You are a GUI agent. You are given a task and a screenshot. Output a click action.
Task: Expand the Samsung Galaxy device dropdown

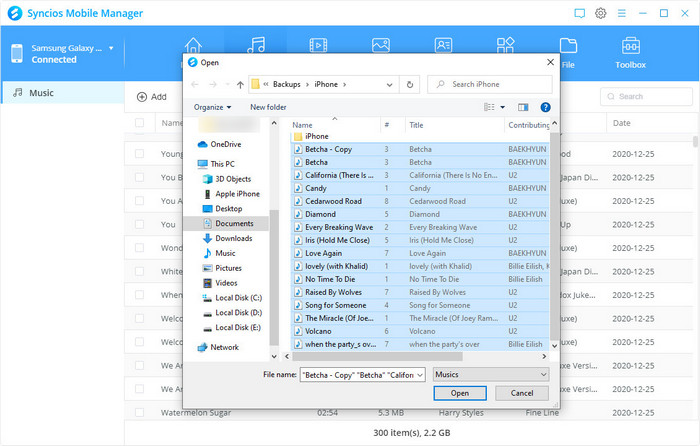tap(111, 48)
